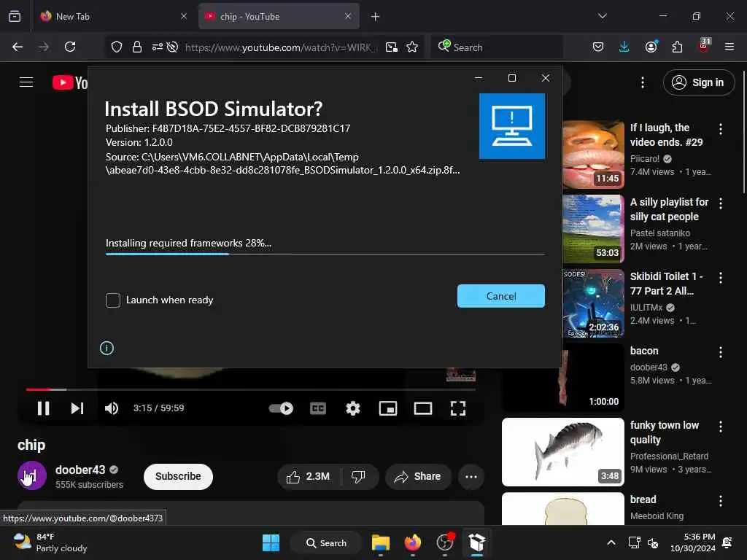747x560 pixels.
Task: Open Firefox from the taskbar
Action: [x=413, y=542]
